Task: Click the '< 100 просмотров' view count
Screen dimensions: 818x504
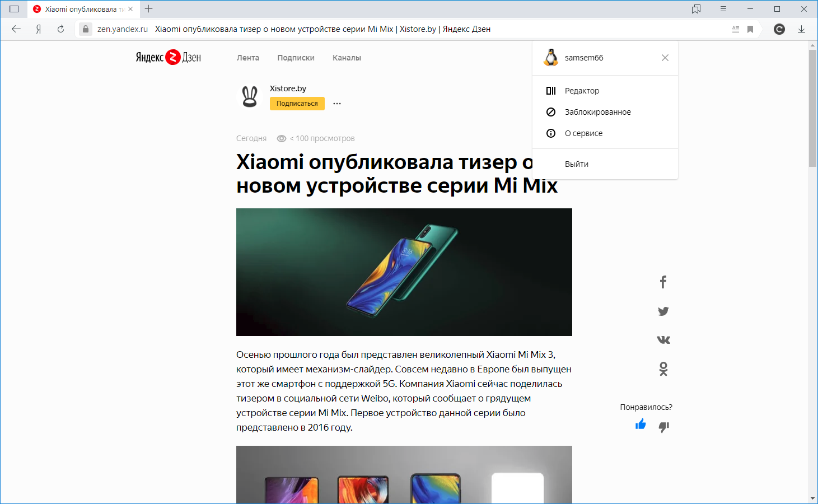Action: (322, 138)
